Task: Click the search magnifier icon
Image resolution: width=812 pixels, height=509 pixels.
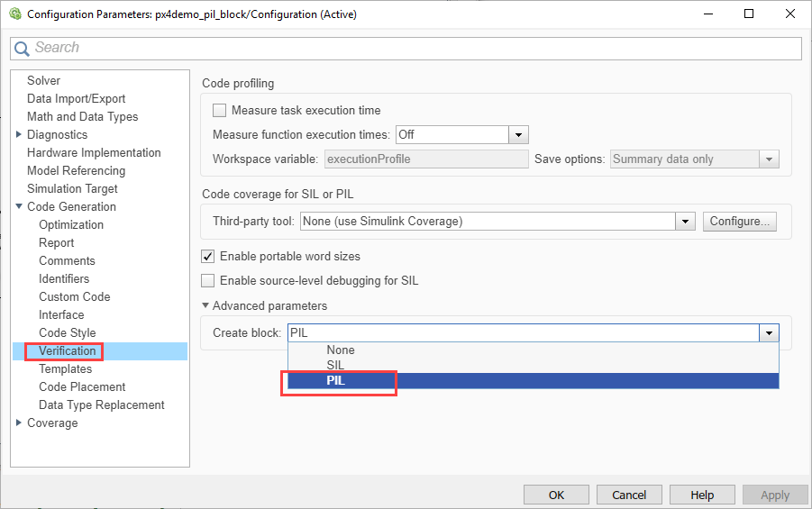Action: [x=22, y=49]
